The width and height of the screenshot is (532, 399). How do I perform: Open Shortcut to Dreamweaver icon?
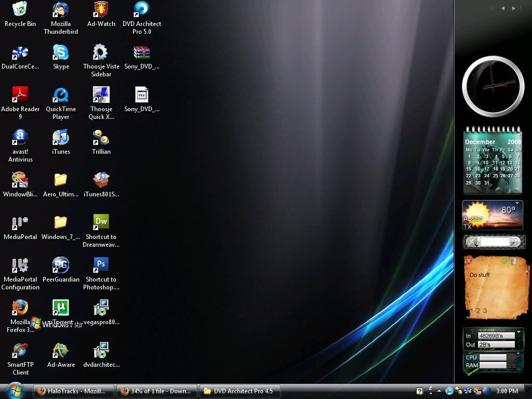pyautogui.click(x=101, y=231)
